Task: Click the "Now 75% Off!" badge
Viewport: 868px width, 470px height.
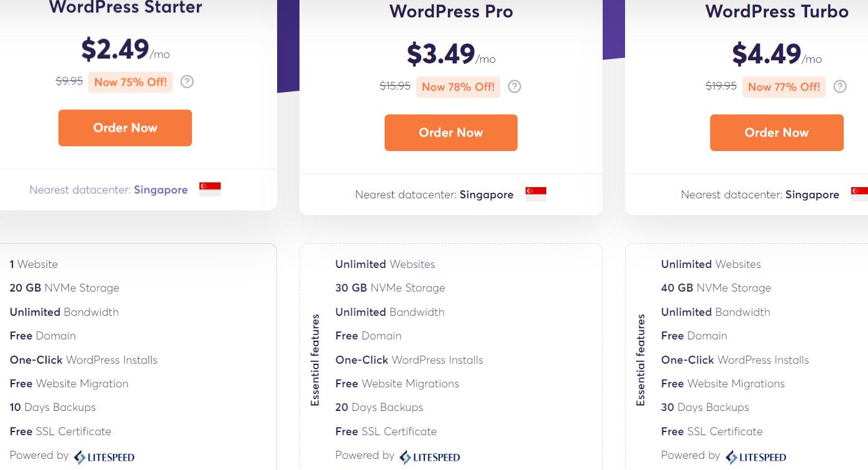Action: [x=130, y=81]
